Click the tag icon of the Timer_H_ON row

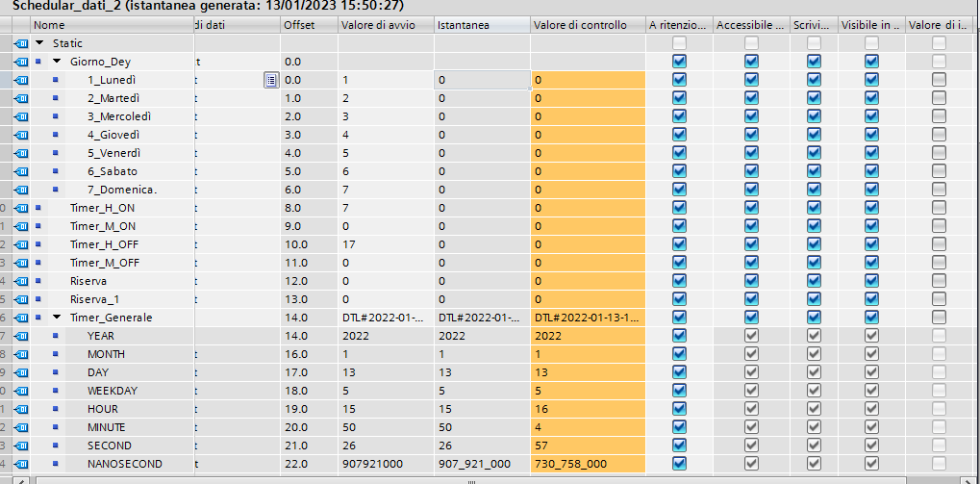pyautogui.click(x=21, y=208)
